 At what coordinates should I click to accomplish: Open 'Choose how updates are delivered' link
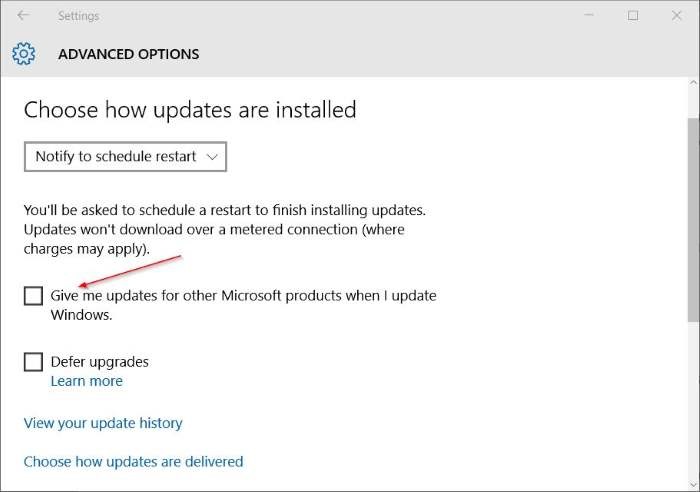click(133, 461)
